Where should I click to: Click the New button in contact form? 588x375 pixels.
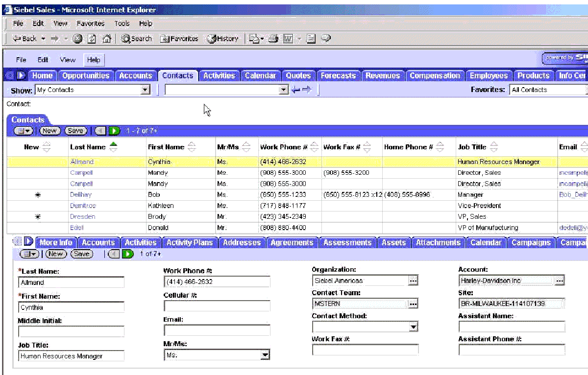point(55,254)
